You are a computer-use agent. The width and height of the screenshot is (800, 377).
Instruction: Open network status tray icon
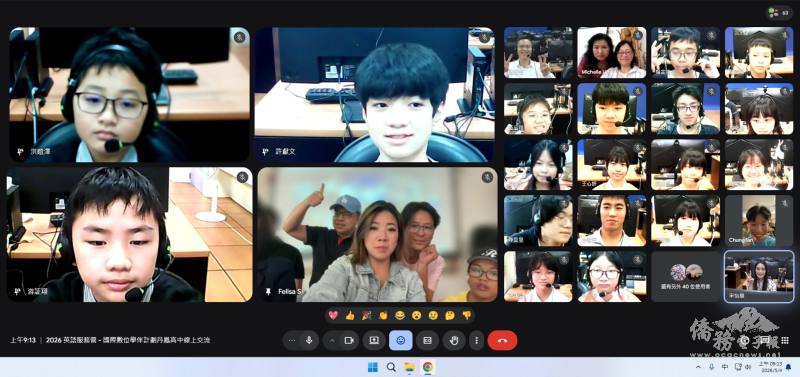[738, 367]
